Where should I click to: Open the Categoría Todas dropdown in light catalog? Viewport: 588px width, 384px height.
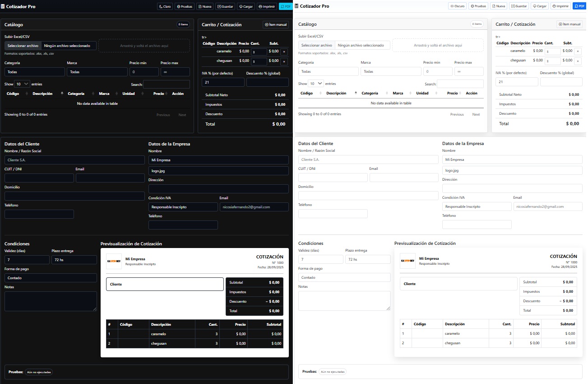[x=328, y=71]
